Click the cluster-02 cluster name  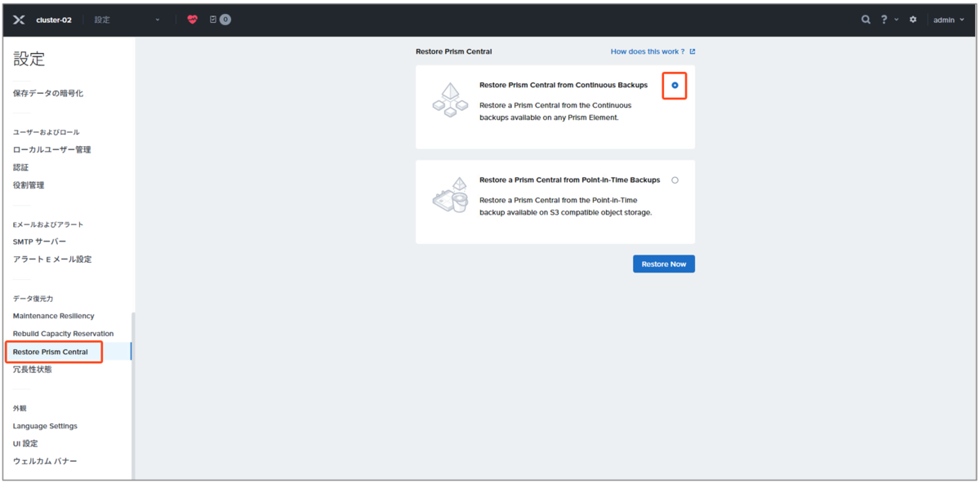coord(54,20)
